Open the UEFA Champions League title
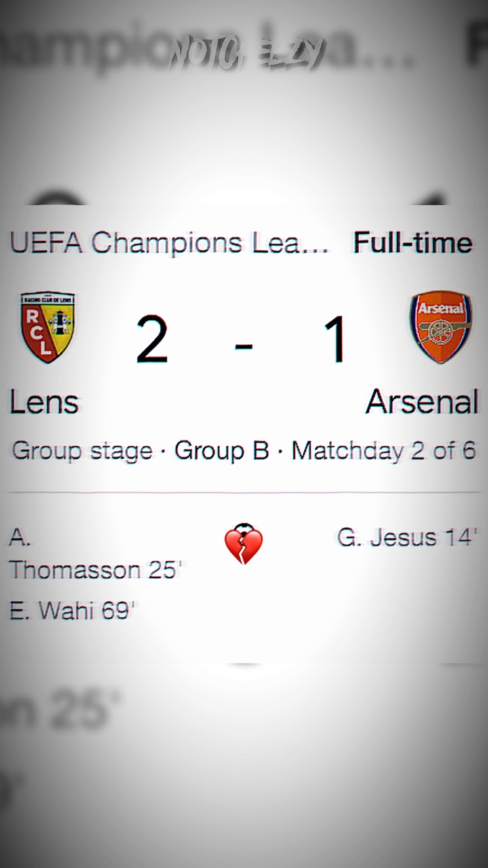 tap(169, 243)
